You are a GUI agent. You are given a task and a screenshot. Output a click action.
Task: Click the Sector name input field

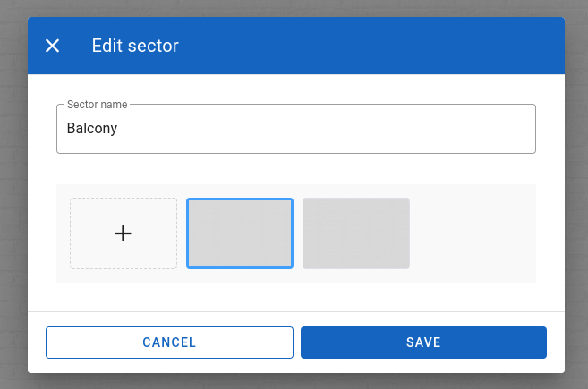296,129
